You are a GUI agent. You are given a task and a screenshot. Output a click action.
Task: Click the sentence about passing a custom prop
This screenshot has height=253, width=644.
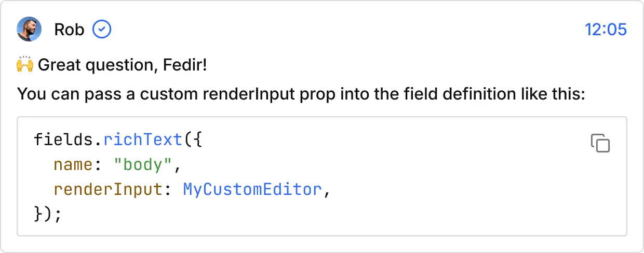click(x=301, y=94)
